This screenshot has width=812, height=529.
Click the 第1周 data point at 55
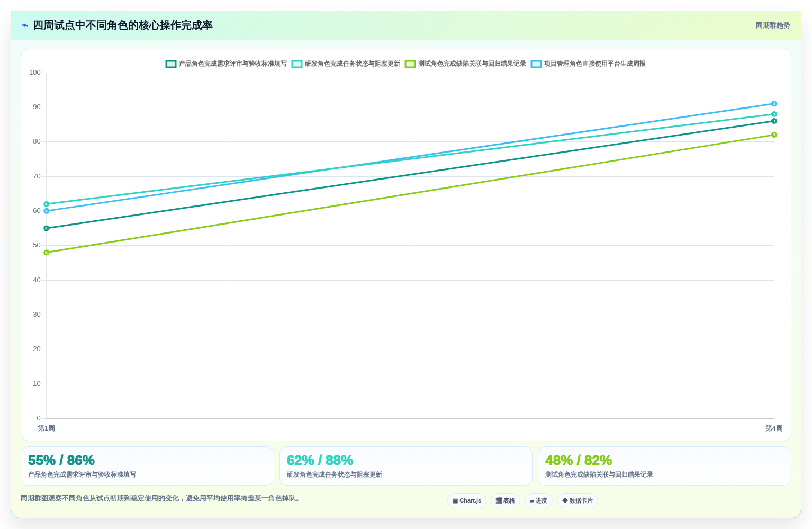47,228
